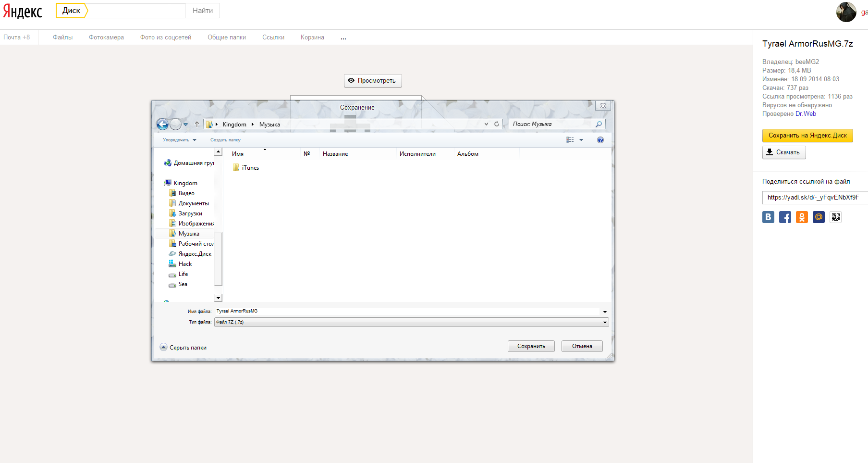
Task: Open the Dr.Web link
Action: [806, 114]
